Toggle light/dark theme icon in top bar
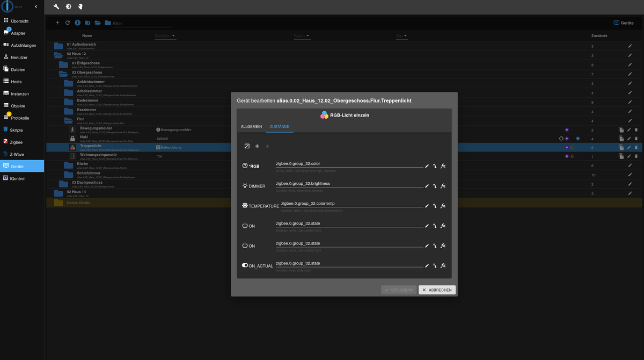This screenshot has width=644, height=360. coord(68,7)
